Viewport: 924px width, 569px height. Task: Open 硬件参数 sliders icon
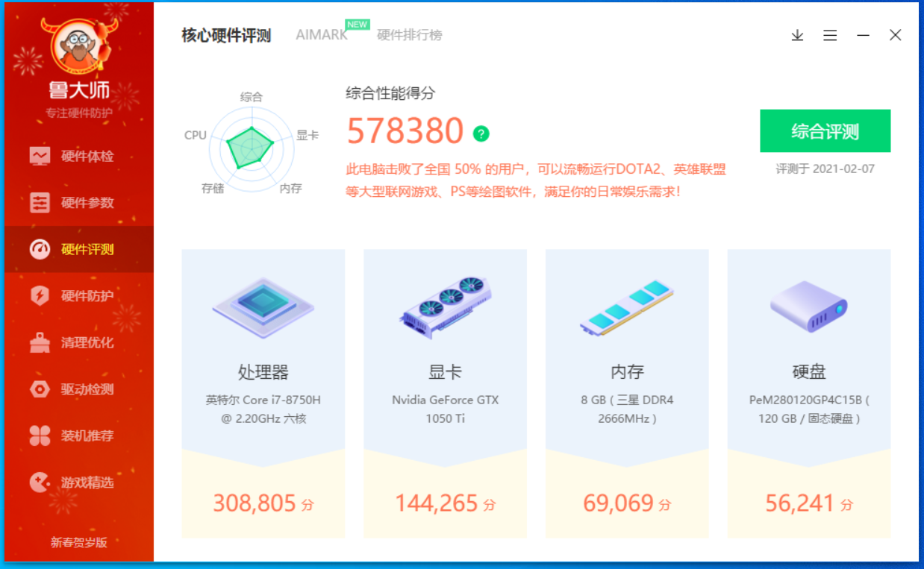[x=40, y=203]
